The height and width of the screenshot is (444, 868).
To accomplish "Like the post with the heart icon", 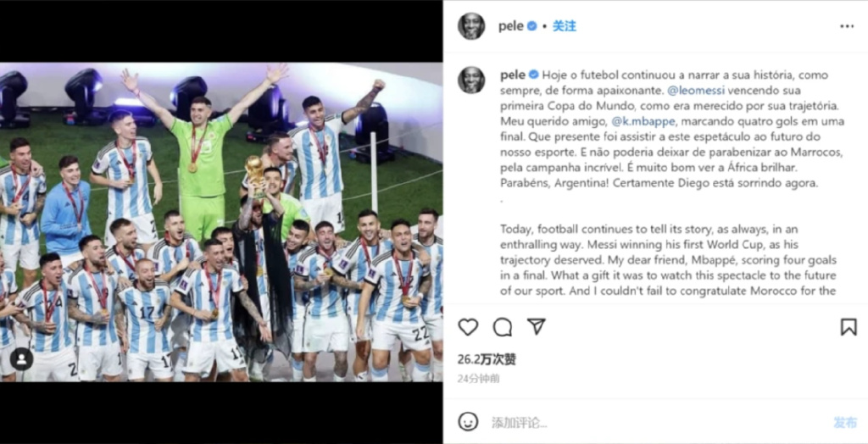I will 468,327.
